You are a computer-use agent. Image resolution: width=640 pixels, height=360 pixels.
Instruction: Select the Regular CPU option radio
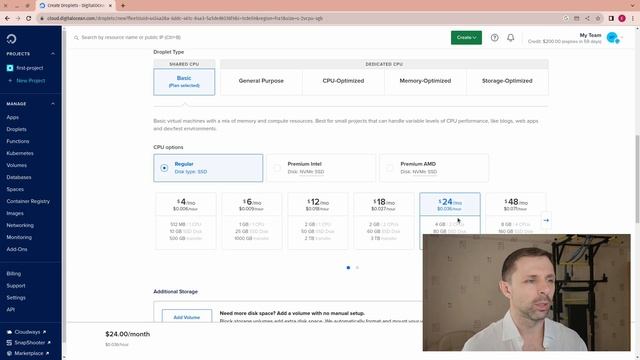click(164, 168)
